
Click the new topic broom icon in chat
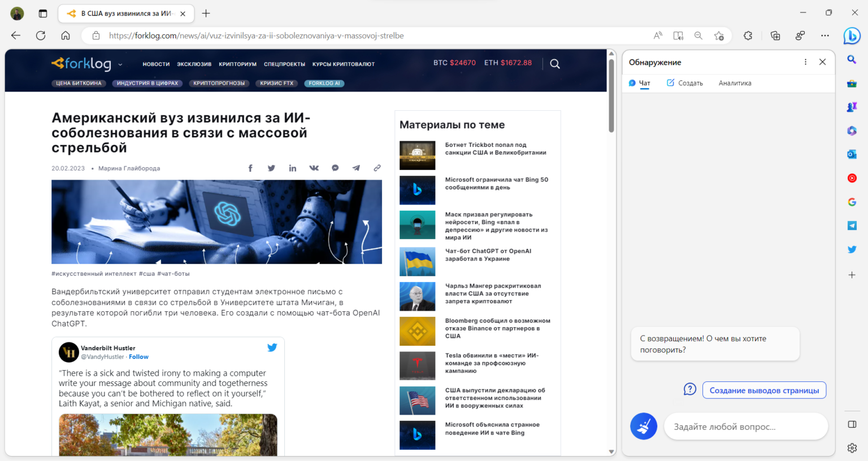644,426
